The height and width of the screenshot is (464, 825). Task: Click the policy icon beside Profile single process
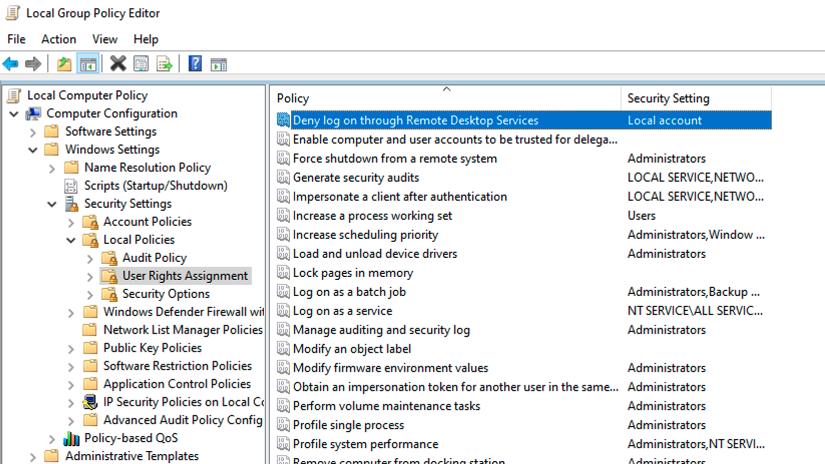283,425
